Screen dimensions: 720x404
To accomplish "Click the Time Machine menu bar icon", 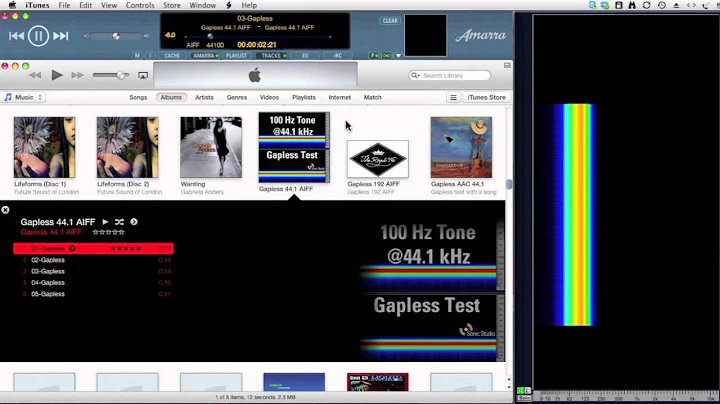I will 662,5.
